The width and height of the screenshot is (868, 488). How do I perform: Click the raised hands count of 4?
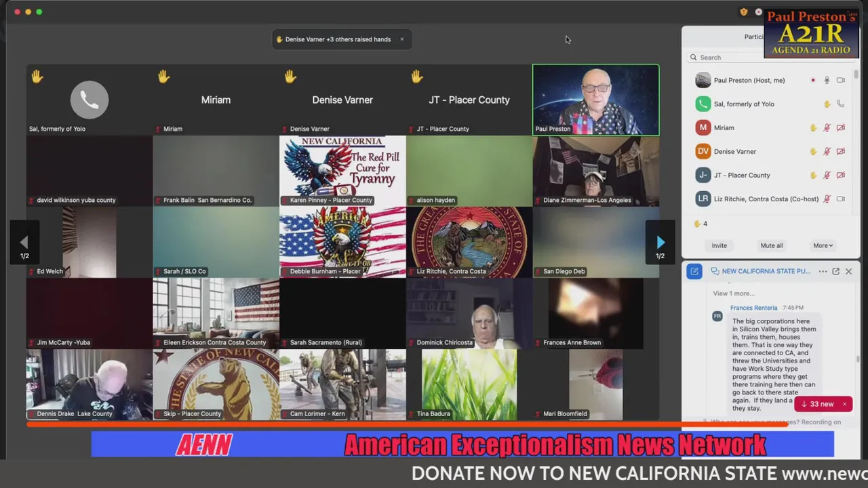(x=701, y=224)
